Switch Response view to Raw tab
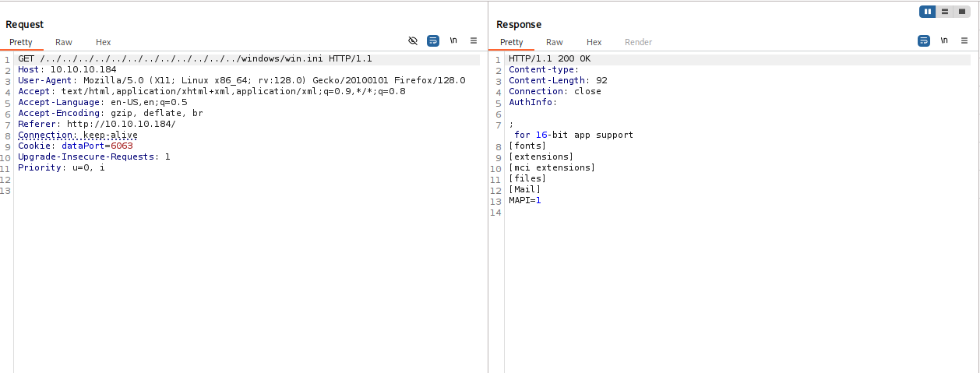 555,42
